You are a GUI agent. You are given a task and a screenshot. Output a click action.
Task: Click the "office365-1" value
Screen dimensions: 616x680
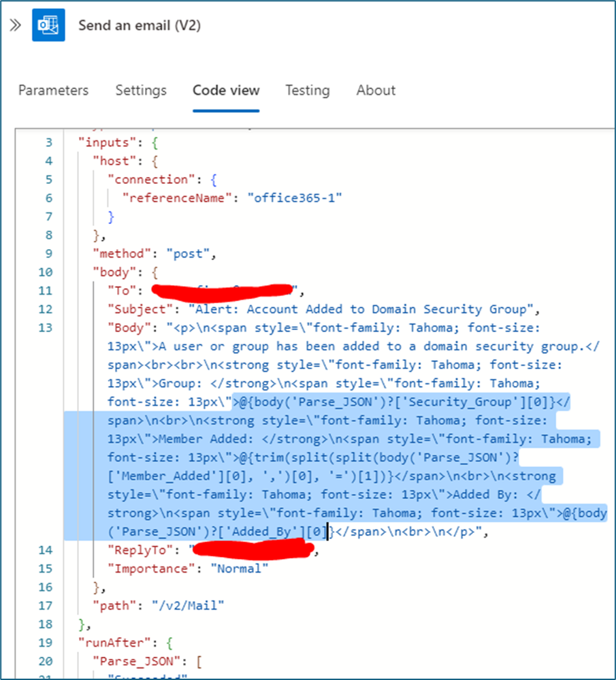(295, 198)
